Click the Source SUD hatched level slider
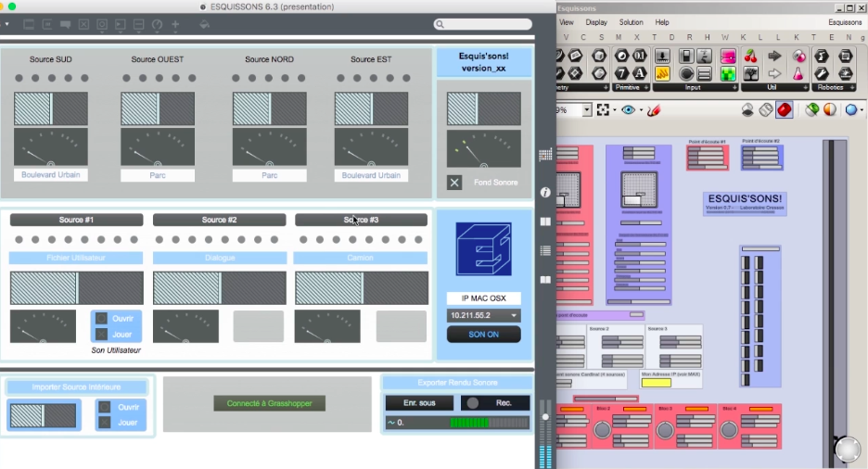Screen dimensions: 868x469 tap(50, 109)
